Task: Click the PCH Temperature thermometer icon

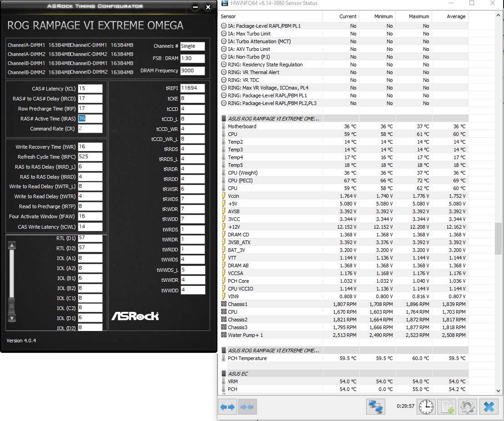Action: (x=224, y=358)
